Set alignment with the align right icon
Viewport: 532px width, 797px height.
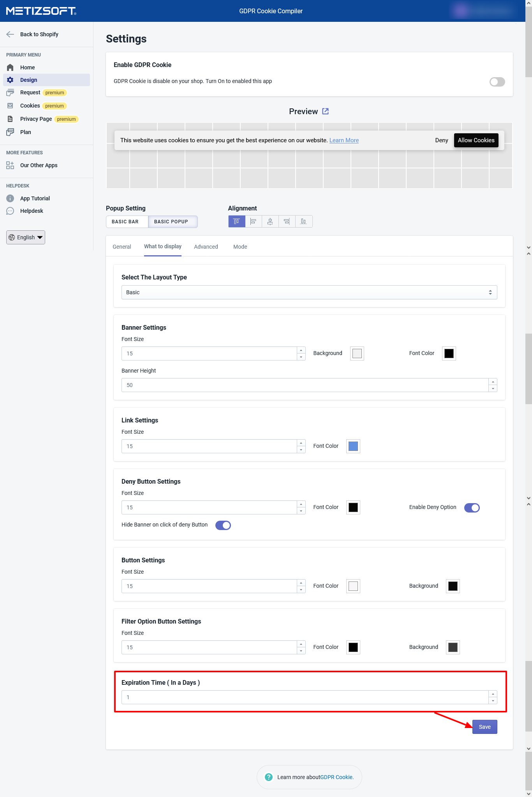[x=287, y=221]
